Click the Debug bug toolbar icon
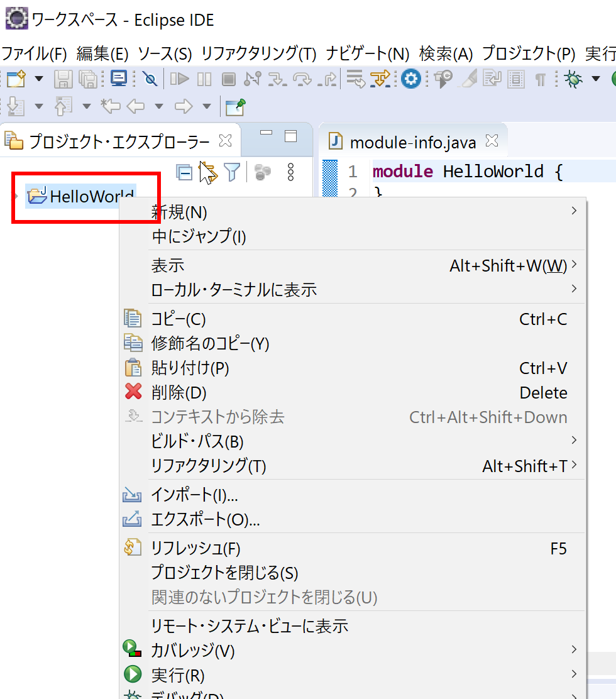The height and width of the screenshot is (699, 616). coord(573,79)
